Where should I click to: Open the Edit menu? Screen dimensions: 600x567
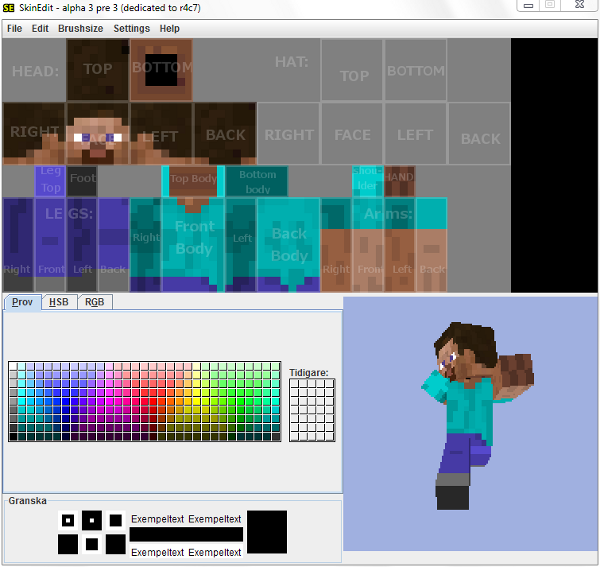click(40, 29)
